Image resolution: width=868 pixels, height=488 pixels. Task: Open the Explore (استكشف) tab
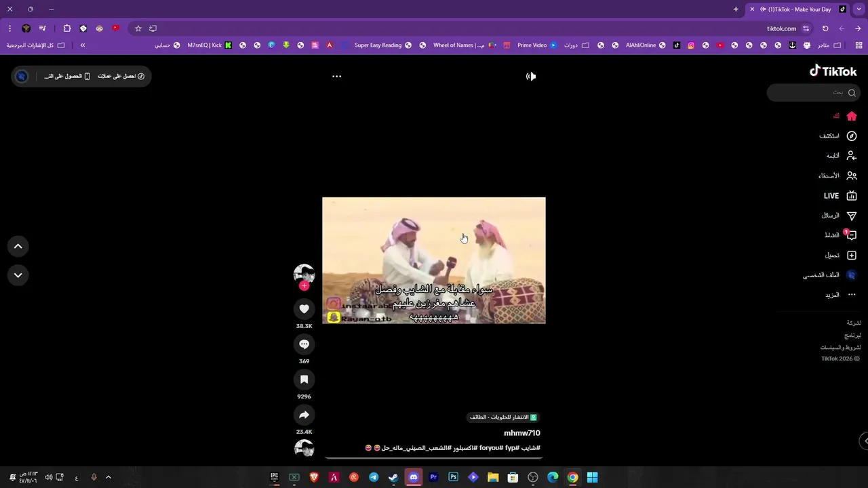[837, 136]
